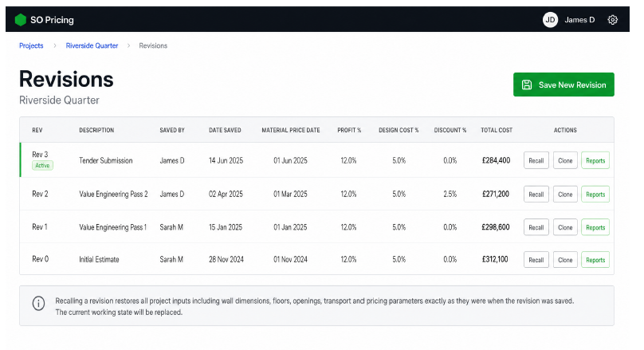Image resolution: width=644 pixels, height=350 pixels.
Task: Select the Value Engineering Pass 1 cell
Action: 113,227
